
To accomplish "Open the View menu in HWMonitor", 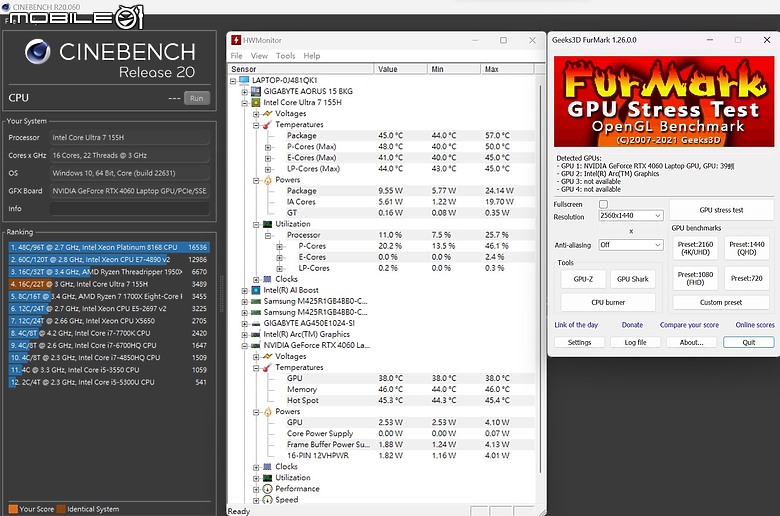I will click(259, 56).
